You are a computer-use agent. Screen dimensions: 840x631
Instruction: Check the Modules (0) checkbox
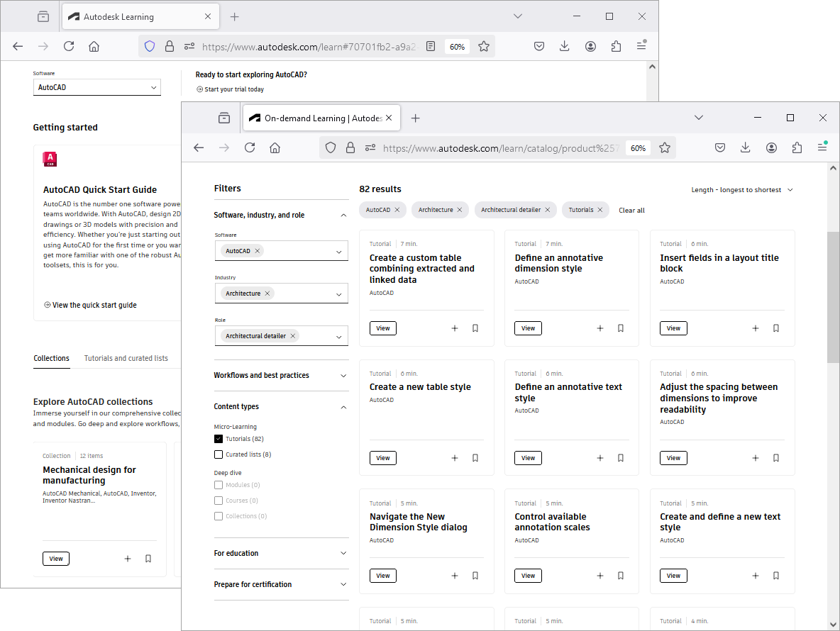pos(219,485)
